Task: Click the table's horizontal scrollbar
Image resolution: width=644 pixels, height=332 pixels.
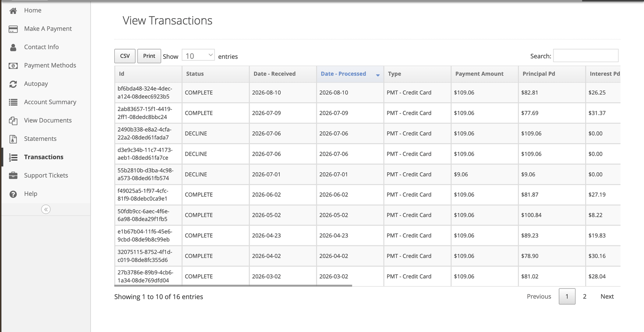Action: coord(233,286)
